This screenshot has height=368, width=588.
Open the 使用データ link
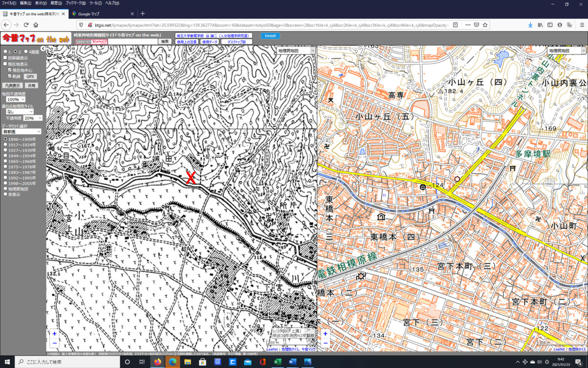click(210, 42)
